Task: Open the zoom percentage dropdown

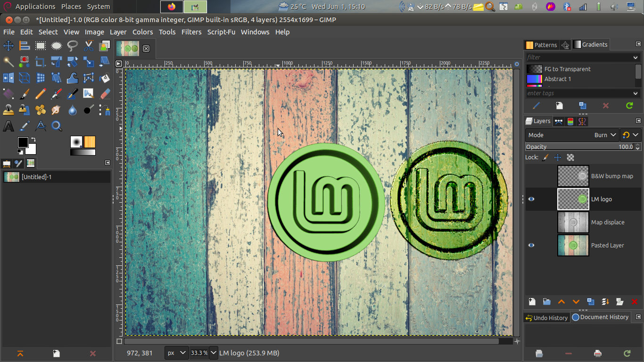Action: (213, 353)
